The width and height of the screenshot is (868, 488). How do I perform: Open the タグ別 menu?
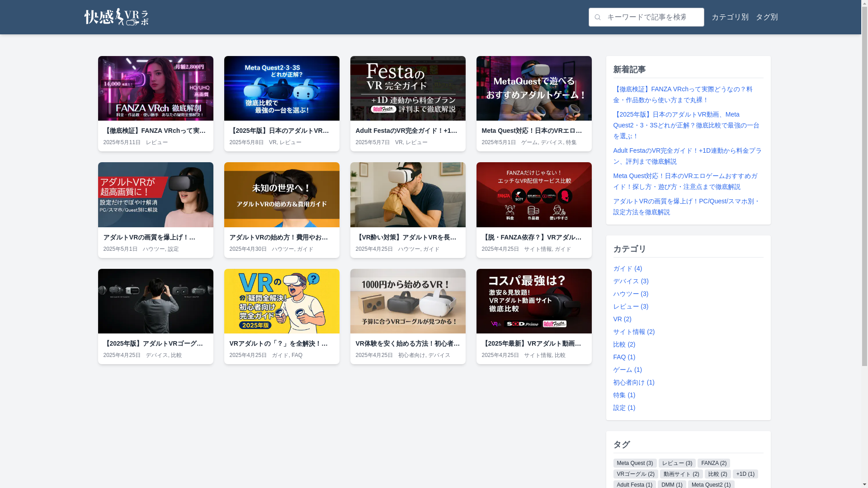point(767,17)
